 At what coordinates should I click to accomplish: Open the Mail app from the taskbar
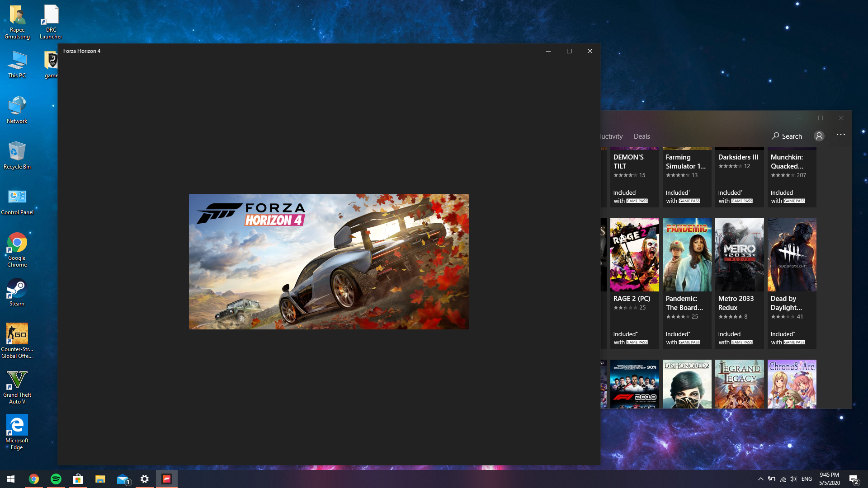[x=123, y=479]
